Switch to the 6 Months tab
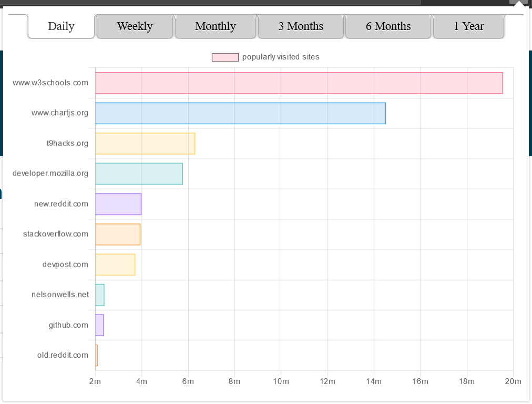 coord(388,26)
